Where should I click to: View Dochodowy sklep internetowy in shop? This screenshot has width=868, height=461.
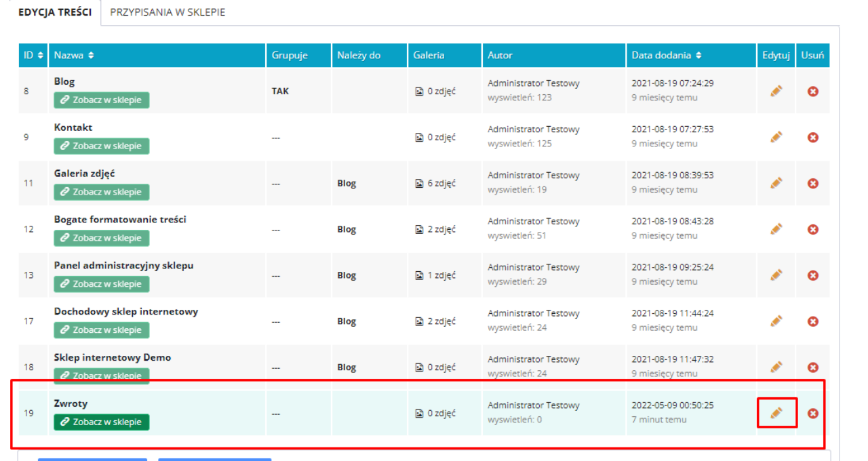coord(102,330)
